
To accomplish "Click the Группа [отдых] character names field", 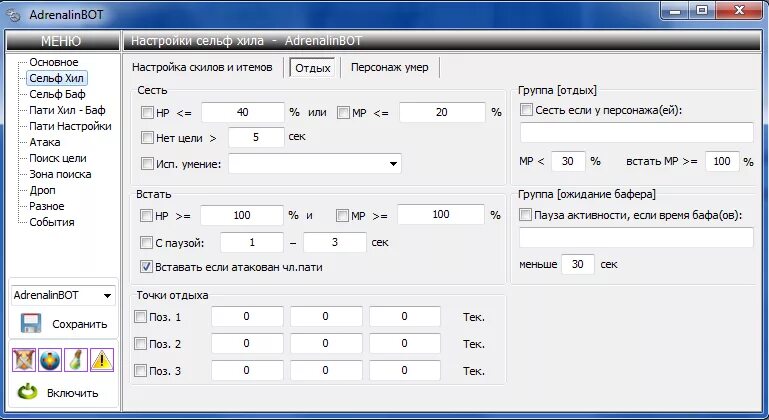I will (637, 132).
